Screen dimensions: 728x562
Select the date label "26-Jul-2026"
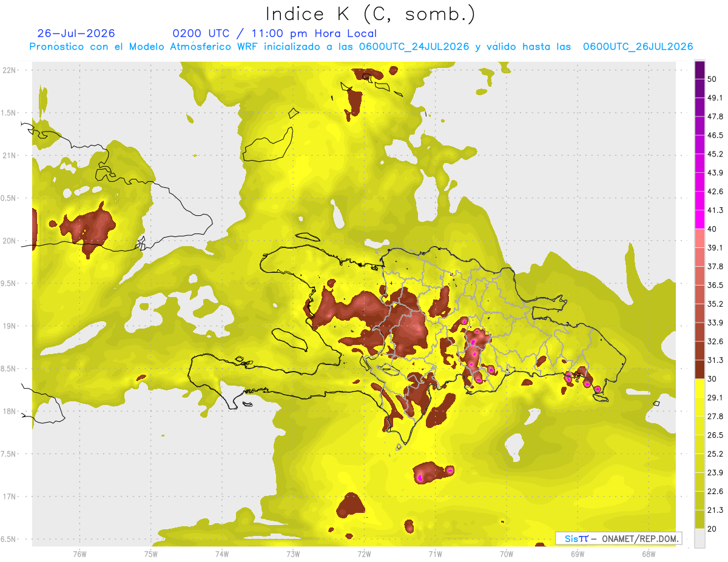76,33
